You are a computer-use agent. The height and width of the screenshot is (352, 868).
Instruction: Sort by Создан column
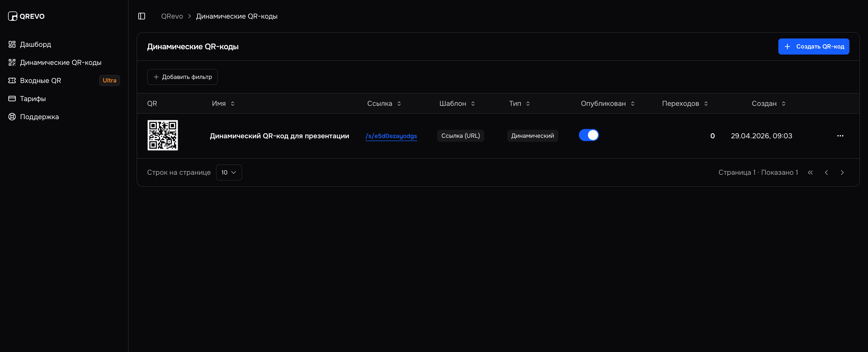(769, 104)
